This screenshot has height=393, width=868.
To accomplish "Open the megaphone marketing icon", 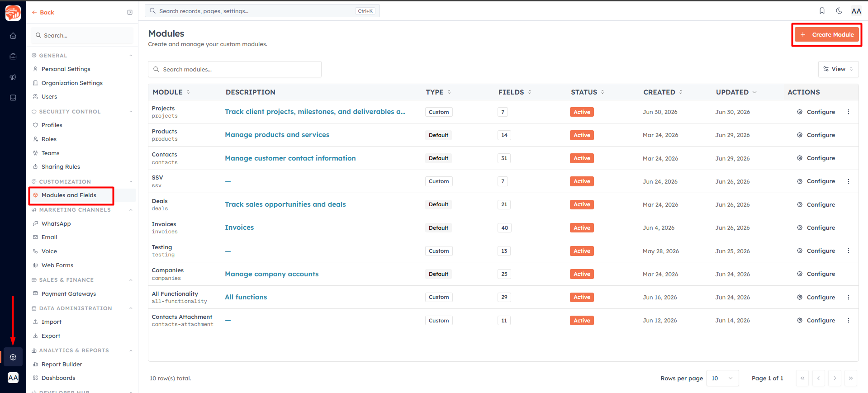I will (x=13, y=77).
